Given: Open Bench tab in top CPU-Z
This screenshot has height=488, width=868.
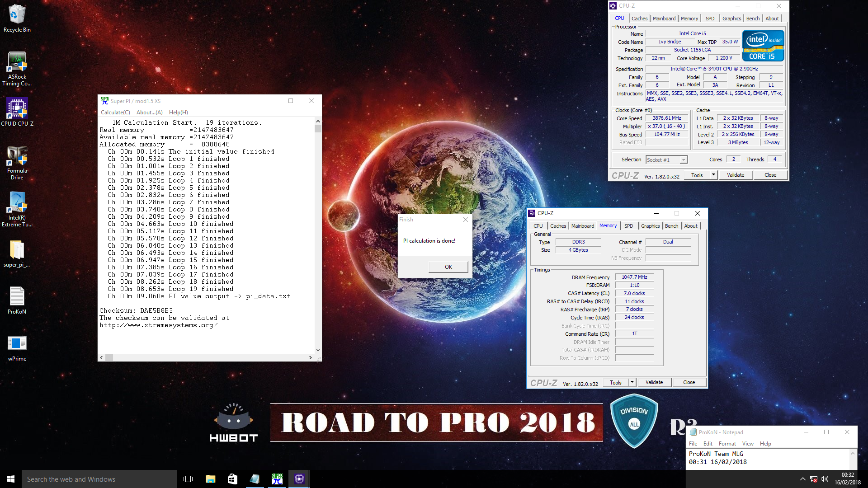Looking at the screenshot, I should click(753, 19).
